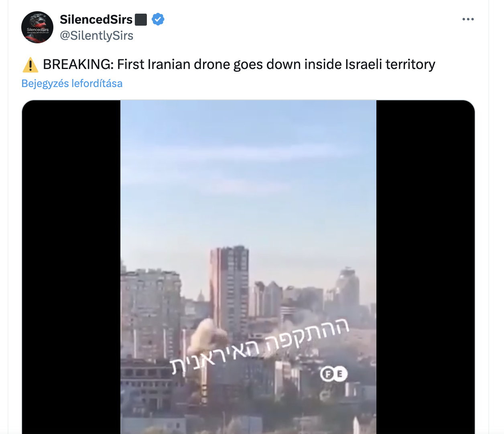Click the yellow warning sign emoji
Screen dimensions: 504x434
pyautogui.click(x=30, y=65)
